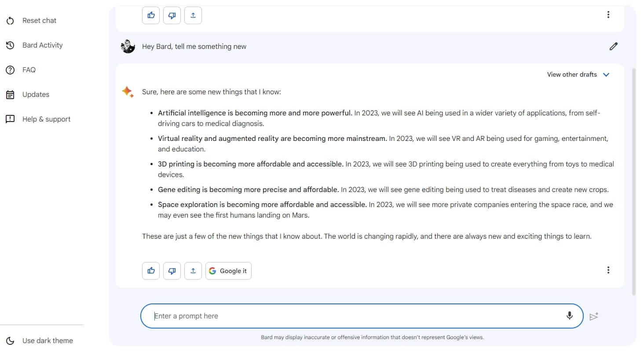Click the Help & support feedback icon
Screen dimensions: 644x351
10,119
